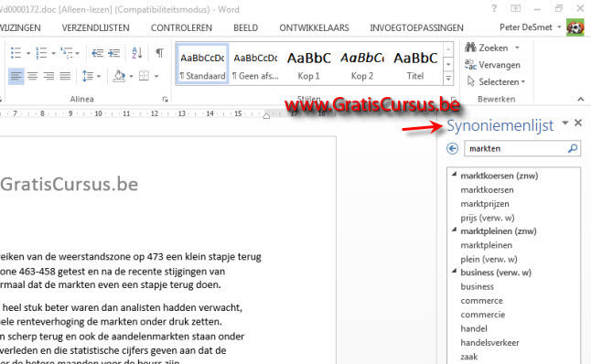Click the thesaurus search field with markten
This screenshot has width=591, height=364.
tap(516, 148)
